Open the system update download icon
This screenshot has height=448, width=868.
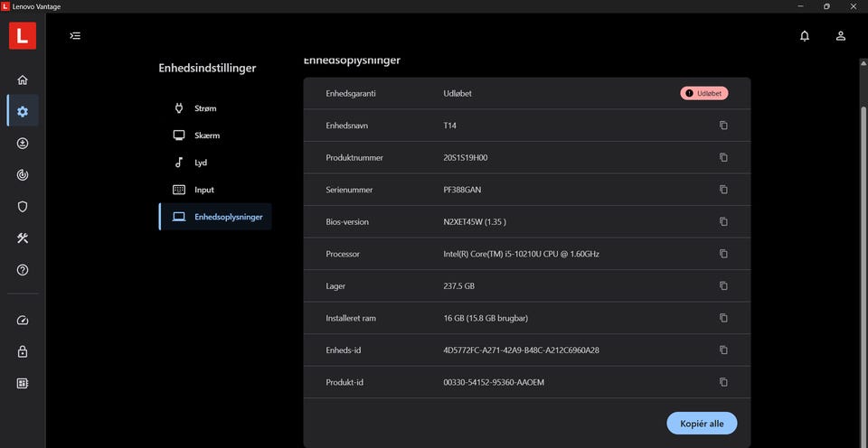coord(23,144)
